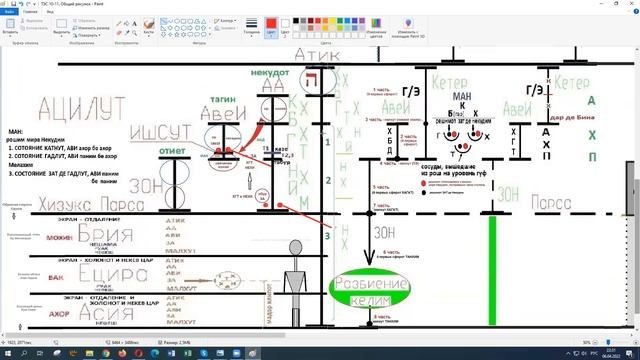Click the Save icon in quick access toolbar
This screenshot has width=640, height=360.
[x=13, y=4]
